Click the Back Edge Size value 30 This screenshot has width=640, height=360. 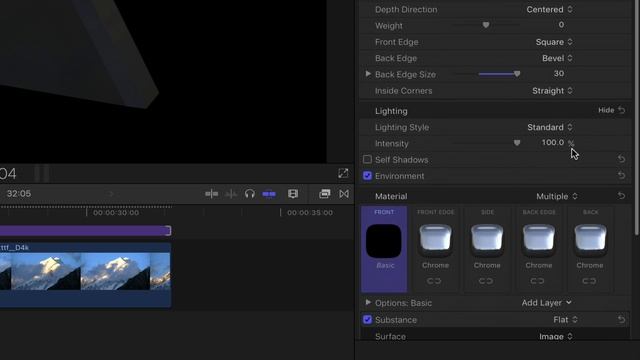point(559,73)
